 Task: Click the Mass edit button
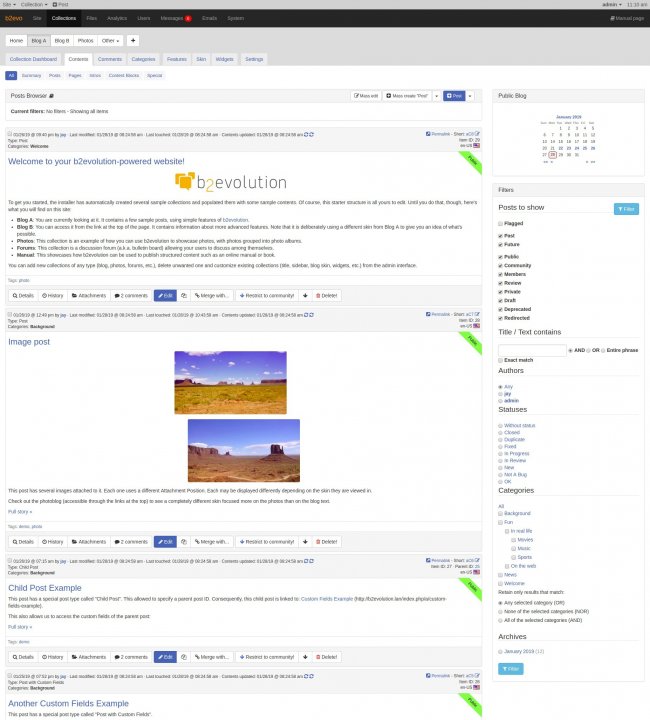click(366, 96)
